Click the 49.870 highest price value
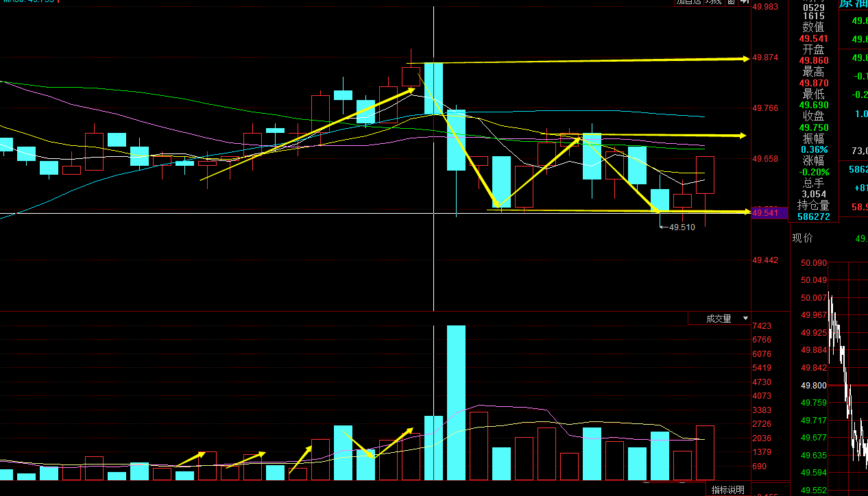 [814, 83]
